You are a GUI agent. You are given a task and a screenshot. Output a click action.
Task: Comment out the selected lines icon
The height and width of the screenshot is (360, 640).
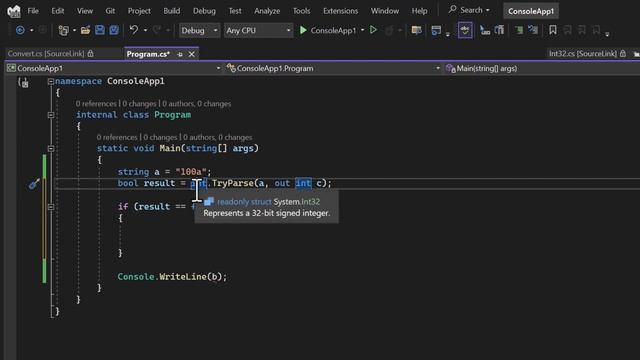pyautogui.click(x=519, y=30)
